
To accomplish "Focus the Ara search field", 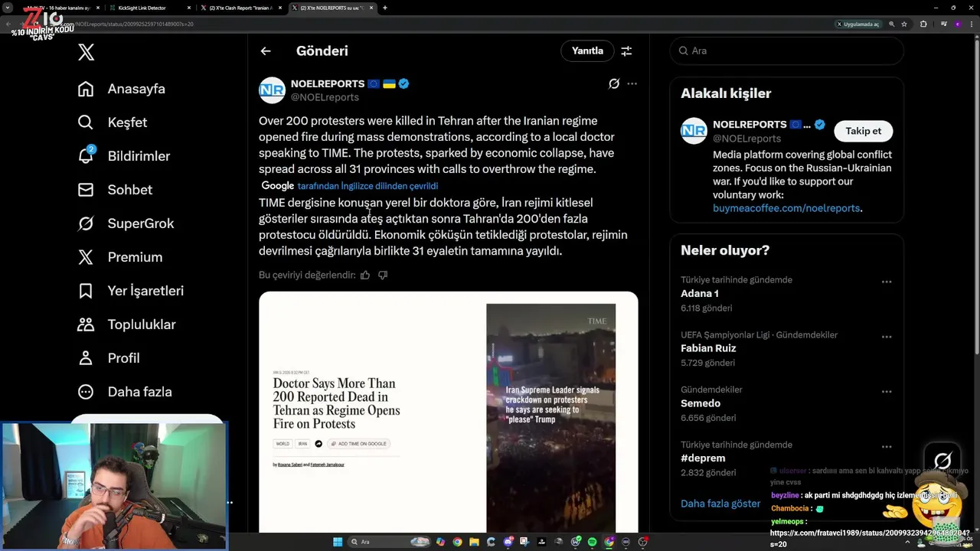I will 786,51.
